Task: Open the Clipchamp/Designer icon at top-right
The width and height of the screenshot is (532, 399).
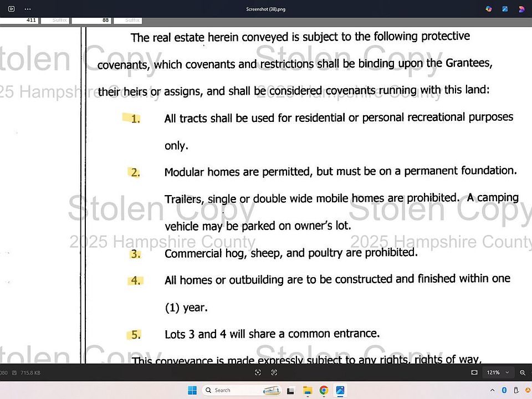Action: pos(521,9)
